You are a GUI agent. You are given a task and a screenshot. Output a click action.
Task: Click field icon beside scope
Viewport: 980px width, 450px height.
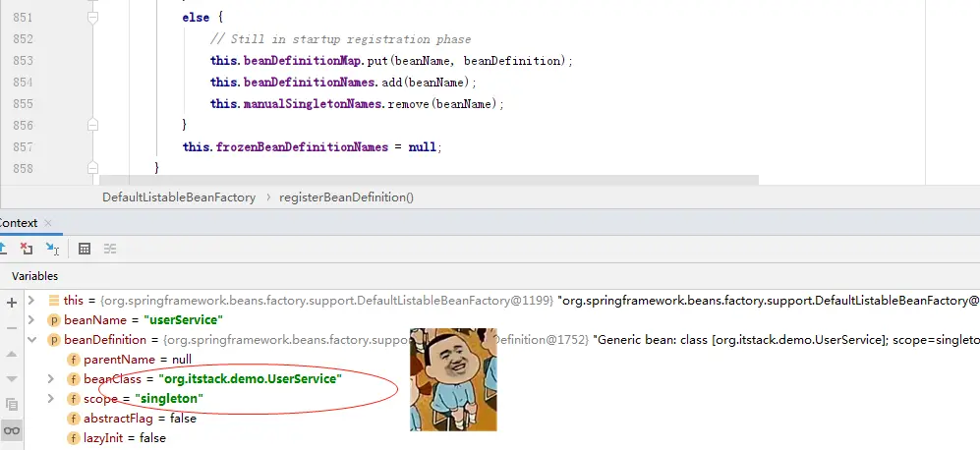point(74,399)
